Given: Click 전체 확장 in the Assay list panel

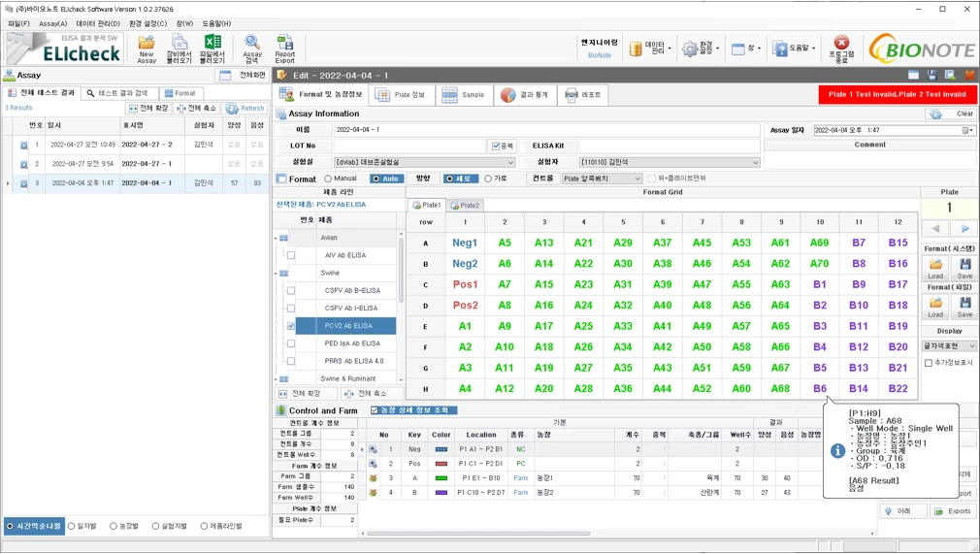Looking at the screenshot, I should click(x=148, y=108).
